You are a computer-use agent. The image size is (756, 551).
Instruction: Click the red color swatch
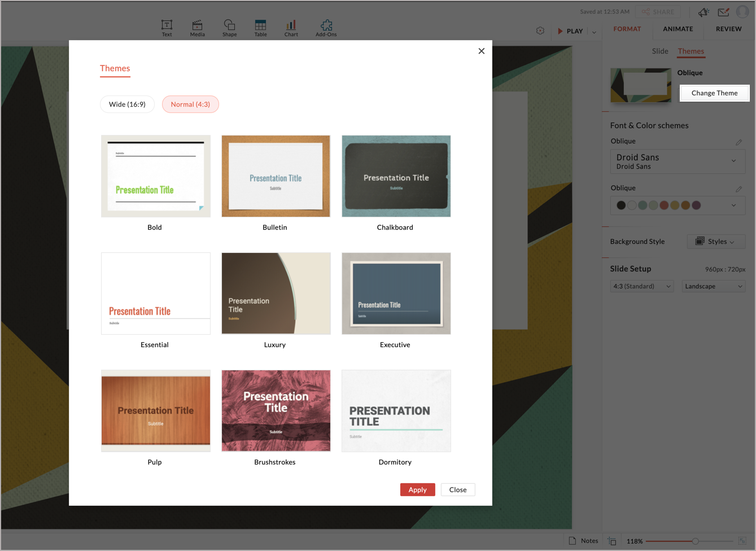tap(664, 205)
